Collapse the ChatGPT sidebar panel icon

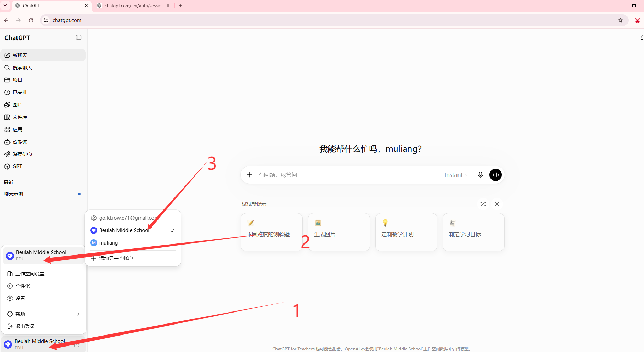[79, 37]
